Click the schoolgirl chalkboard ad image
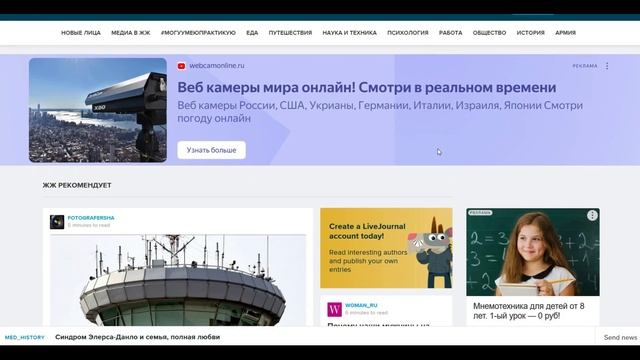 pyautogui.click(x=533, y=252)
